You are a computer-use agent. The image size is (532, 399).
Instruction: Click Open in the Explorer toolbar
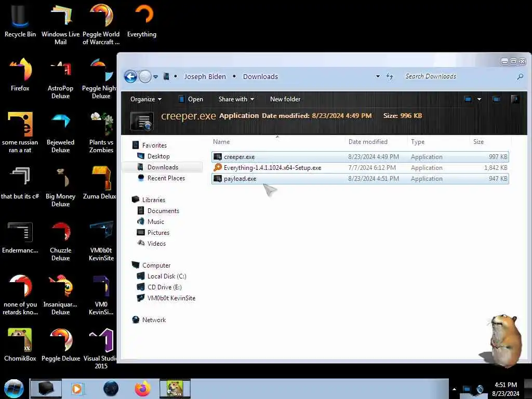click(x=191, y=99)
